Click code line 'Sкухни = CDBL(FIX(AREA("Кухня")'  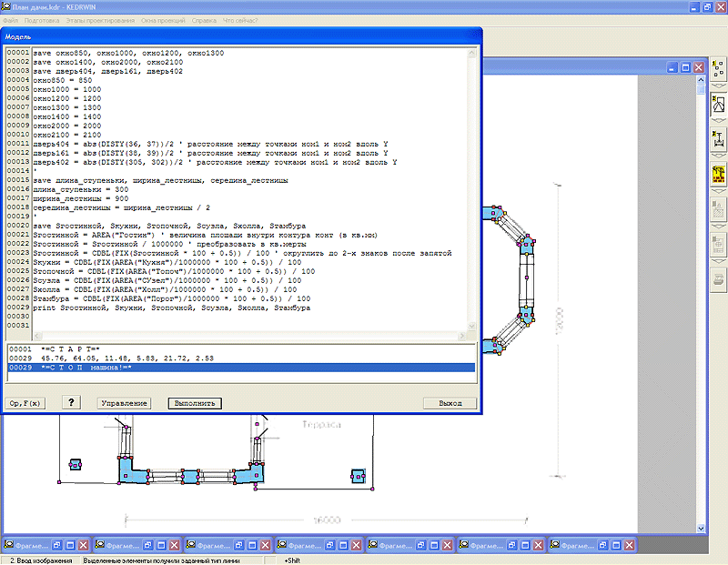(x=167, y=262)
